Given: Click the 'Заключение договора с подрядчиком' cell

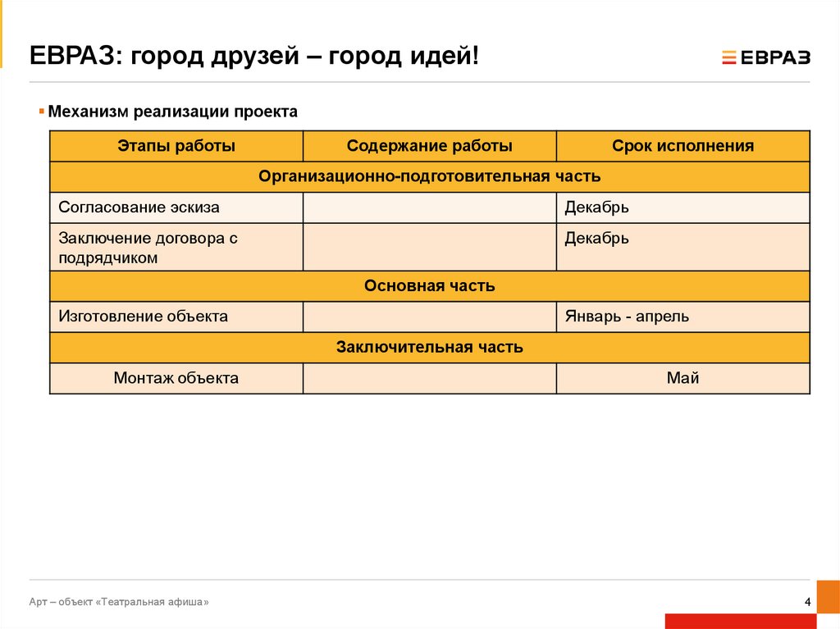Looking at the screenshot, I should point(176,247).
